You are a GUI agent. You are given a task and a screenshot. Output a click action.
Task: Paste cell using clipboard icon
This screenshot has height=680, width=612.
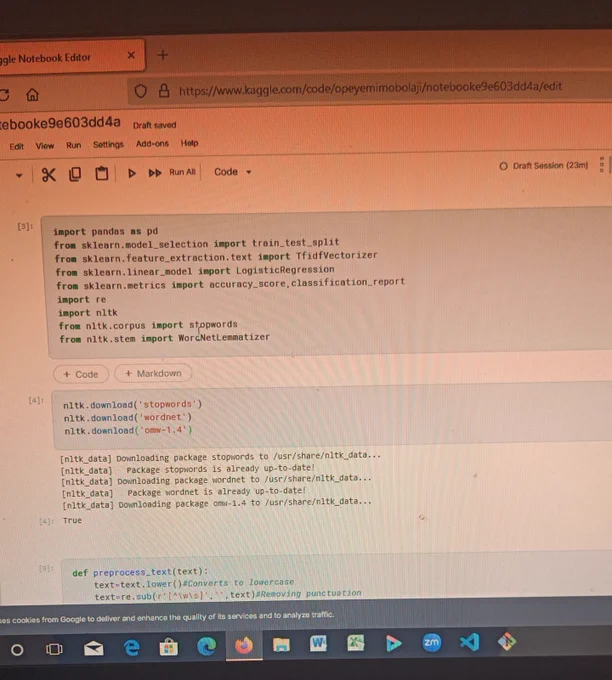coord(102,173)
